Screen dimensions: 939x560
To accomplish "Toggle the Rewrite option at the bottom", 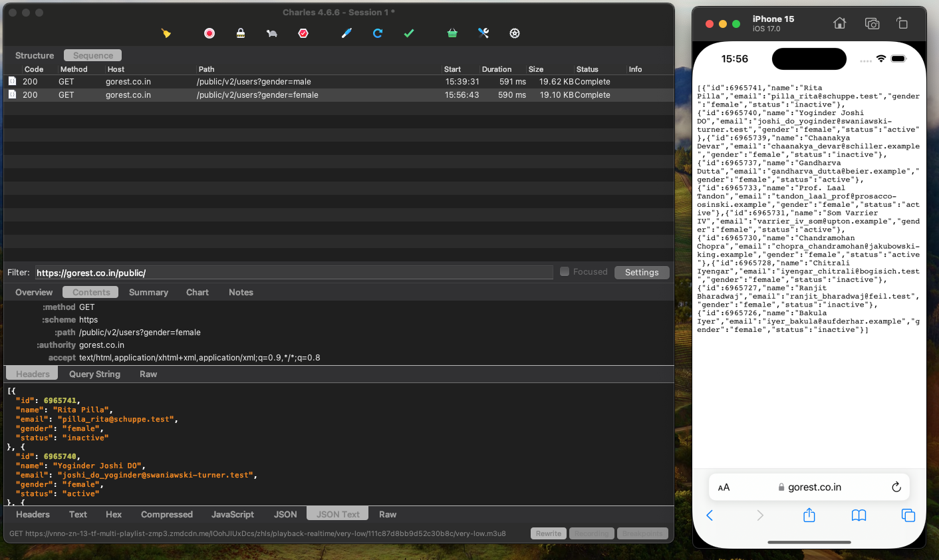I will tap(548, 533).
